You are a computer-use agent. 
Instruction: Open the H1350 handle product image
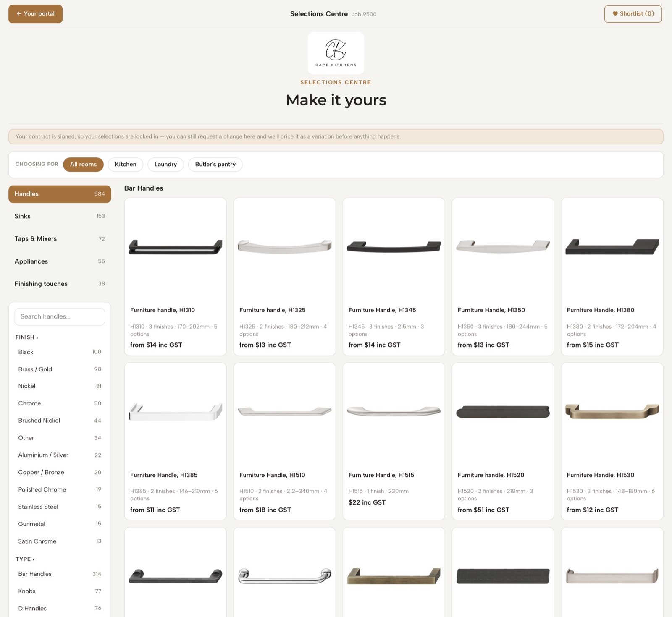coord(503,246)
